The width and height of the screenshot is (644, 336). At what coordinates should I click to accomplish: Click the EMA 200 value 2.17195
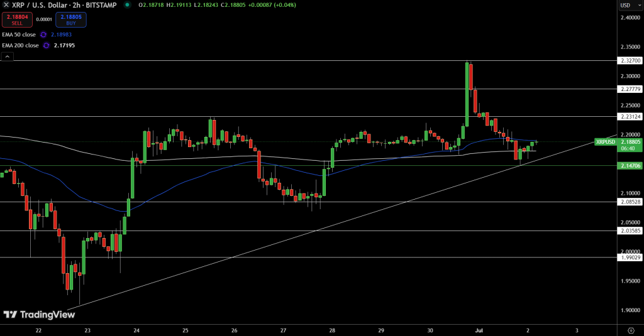click(x=65, y=46)
